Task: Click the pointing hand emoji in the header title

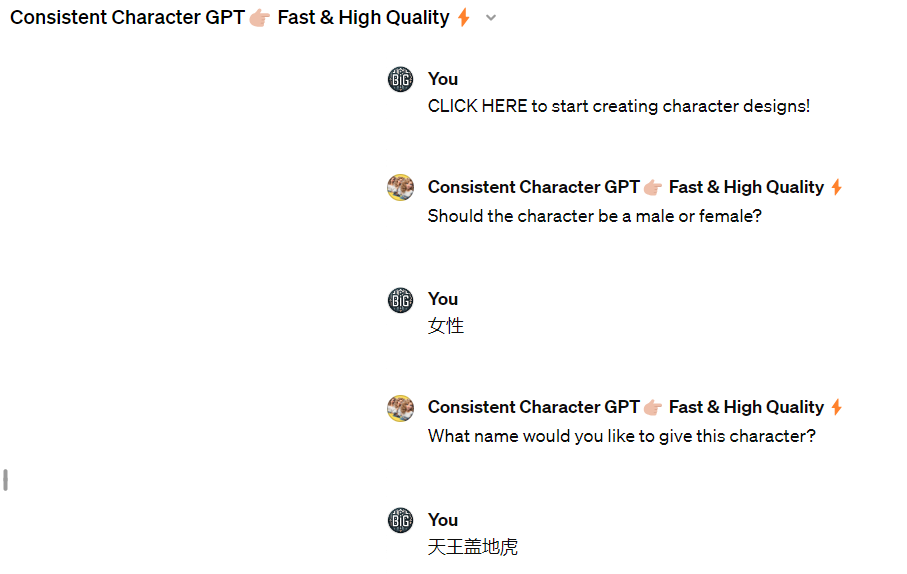Action: 260,18
